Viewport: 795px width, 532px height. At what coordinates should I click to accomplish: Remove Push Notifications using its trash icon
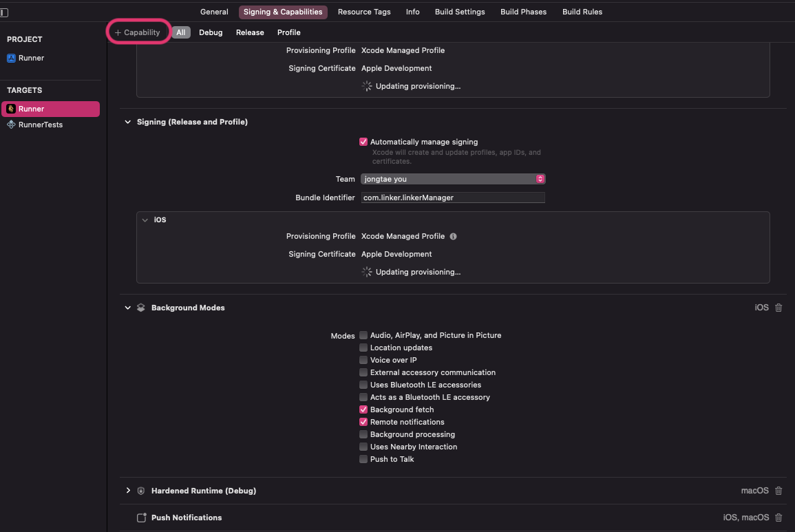coord(778,518)
